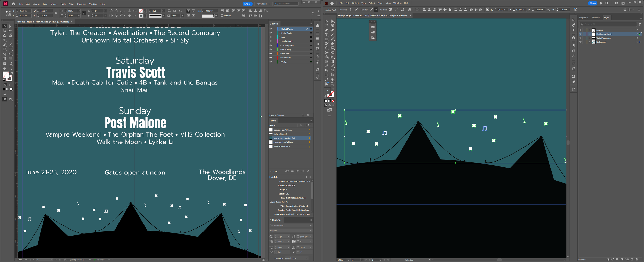The width and height of the screenshot is (644, 262).
Task: Hide the Tents/Foreground layer in Illustrator
Action: point(580,38)
